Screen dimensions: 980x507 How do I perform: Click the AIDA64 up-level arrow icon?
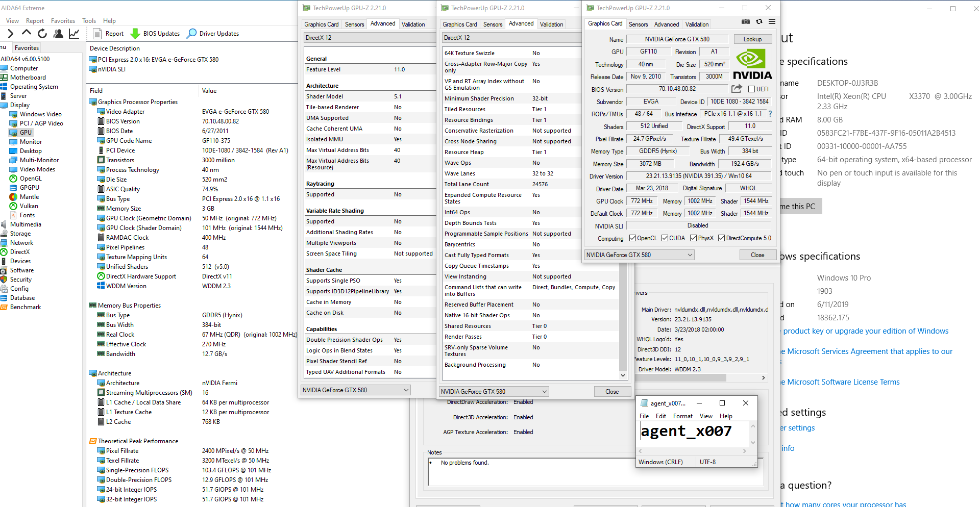click(x=27, y=33)
